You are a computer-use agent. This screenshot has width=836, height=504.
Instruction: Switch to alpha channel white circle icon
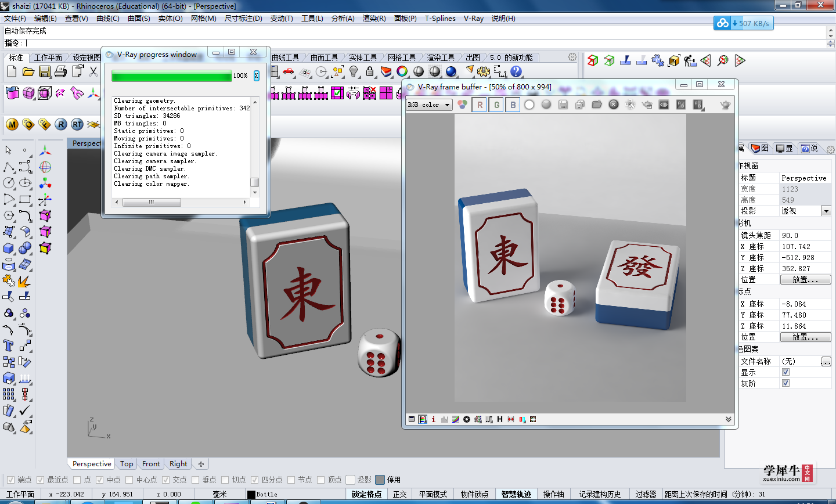529,105
